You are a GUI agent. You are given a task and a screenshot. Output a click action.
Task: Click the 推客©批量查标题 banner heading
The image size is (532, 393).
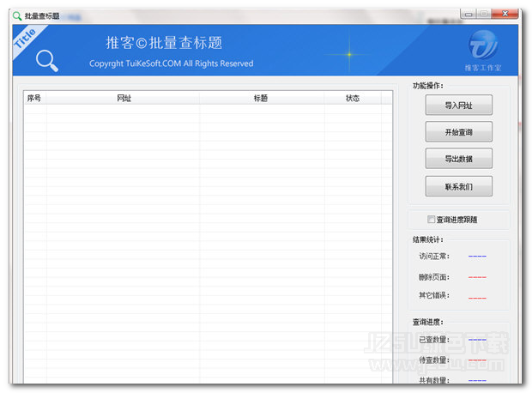pos(164,43)
